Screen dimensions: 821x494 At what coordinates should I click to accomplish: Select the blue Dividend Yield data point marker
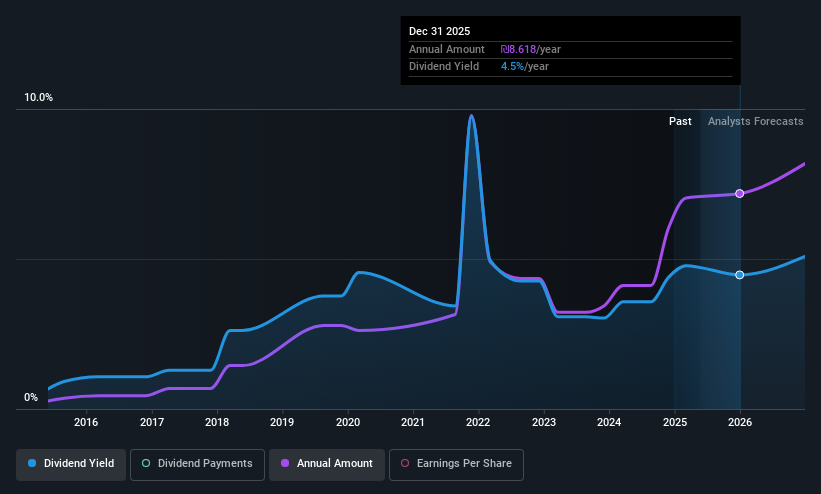[739, 275]
